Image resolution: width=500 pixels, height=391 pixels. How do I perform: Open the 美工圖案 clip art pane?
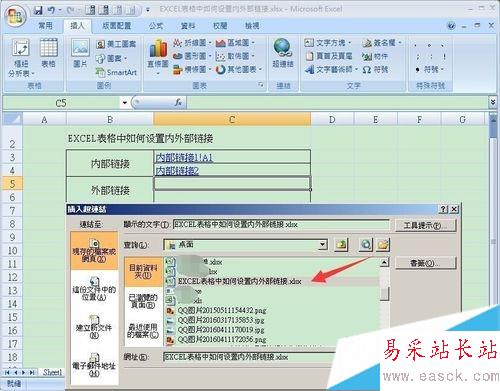(116, 44)
